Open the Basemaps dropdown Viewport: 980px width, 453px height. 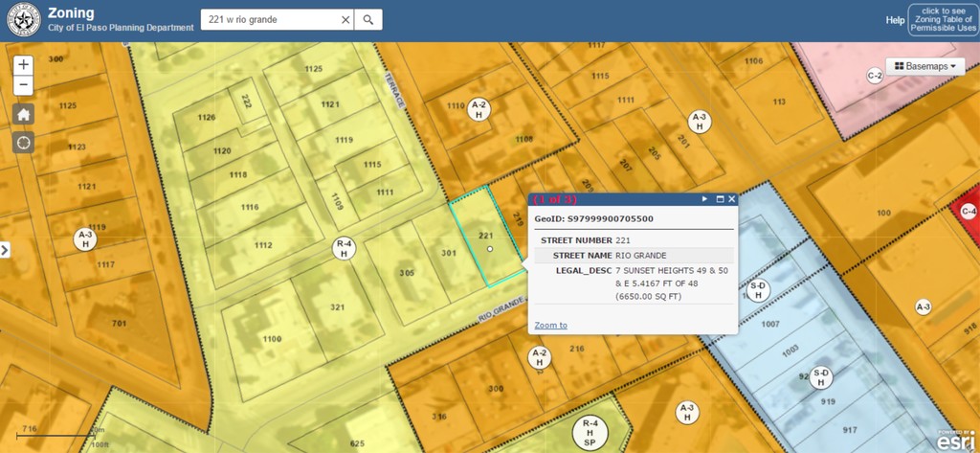[x=924, y=66]
